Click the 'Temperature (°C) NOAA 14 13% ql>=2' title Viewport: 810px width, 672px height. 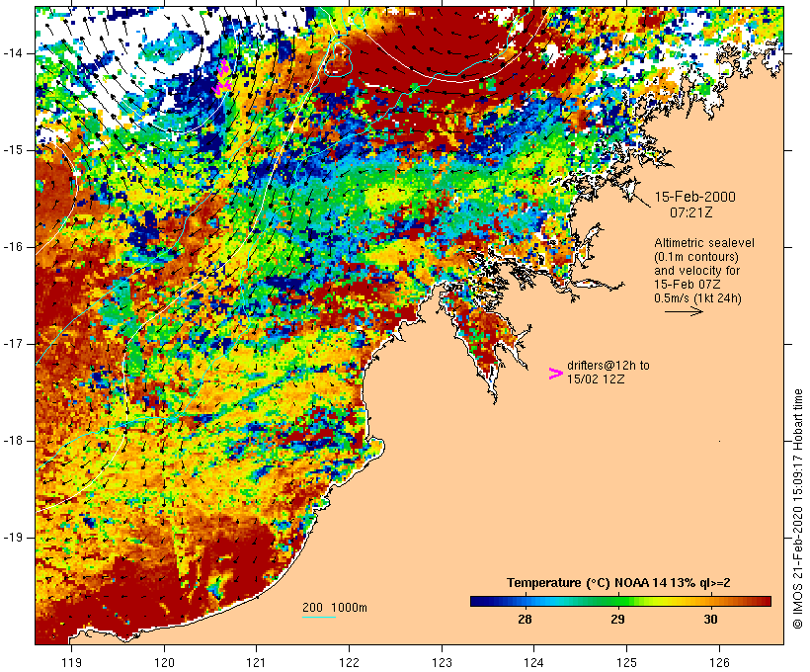coord(618,583)
